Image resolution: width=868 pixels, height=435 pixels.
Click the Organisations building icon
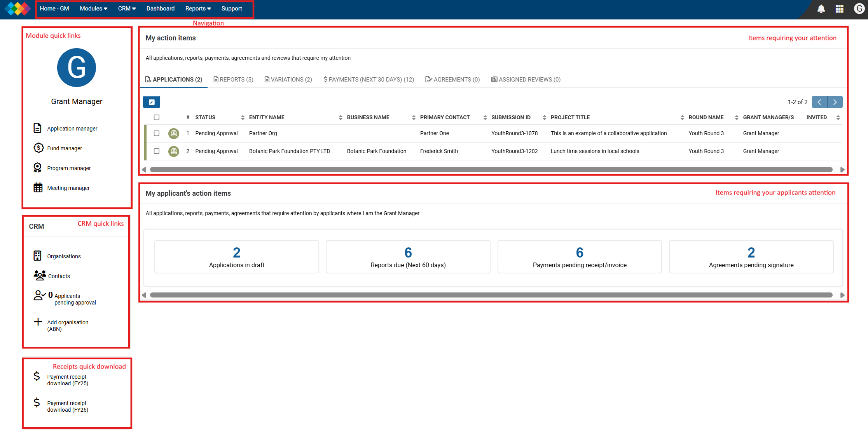(37, 256)
